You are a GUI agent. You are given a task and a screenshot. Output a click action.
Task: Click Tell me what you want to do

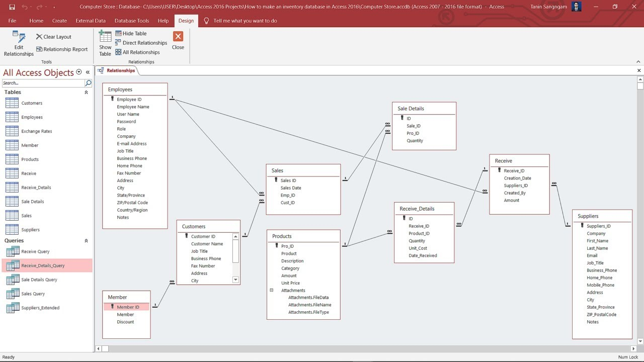(x=245, y=21)
